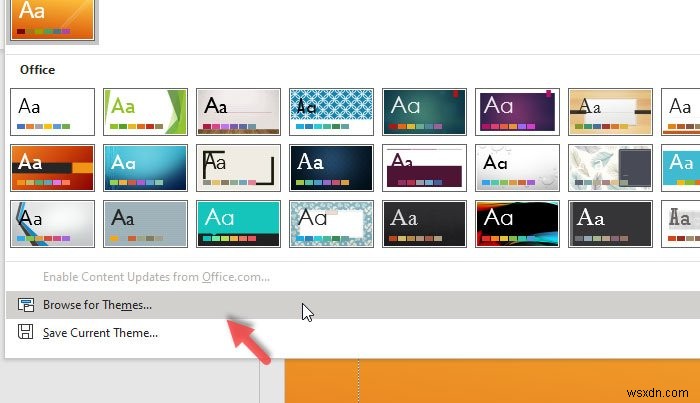Viewport: 700px width, 403px height.
Task: Apply the cut-off cyan theme in second row
Action: (x=680, y=168)
